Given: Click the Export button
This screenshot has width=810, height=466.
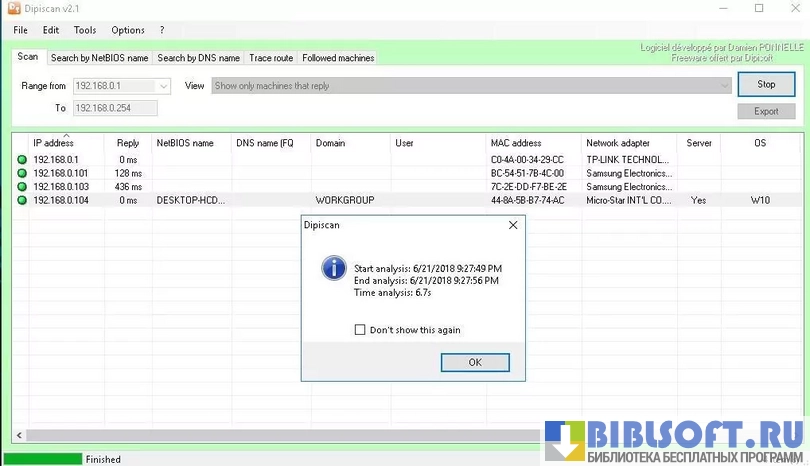Looking at the screenshot, I should (x=766, y=111).
